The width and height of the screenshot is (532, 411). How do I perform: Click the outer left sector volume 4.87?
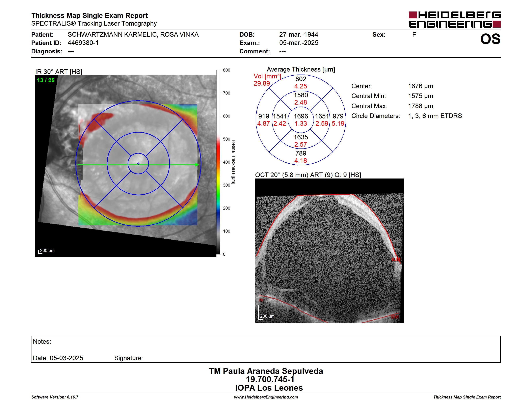pos(264,124)
